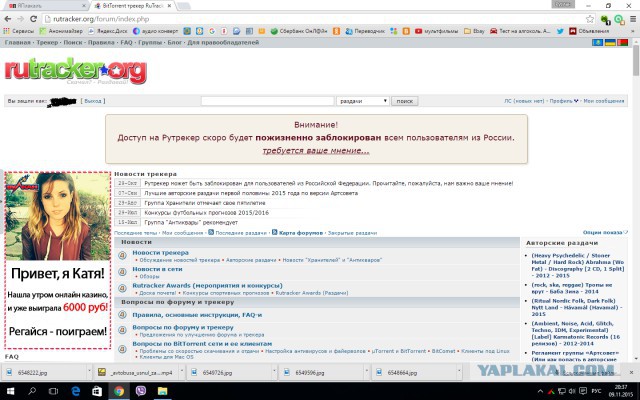The width and height of the screenshot is (640, 400).
Task: Open Microsoft Edge from the taskbar
Action: pyautogui.click(x=76, y=391)
